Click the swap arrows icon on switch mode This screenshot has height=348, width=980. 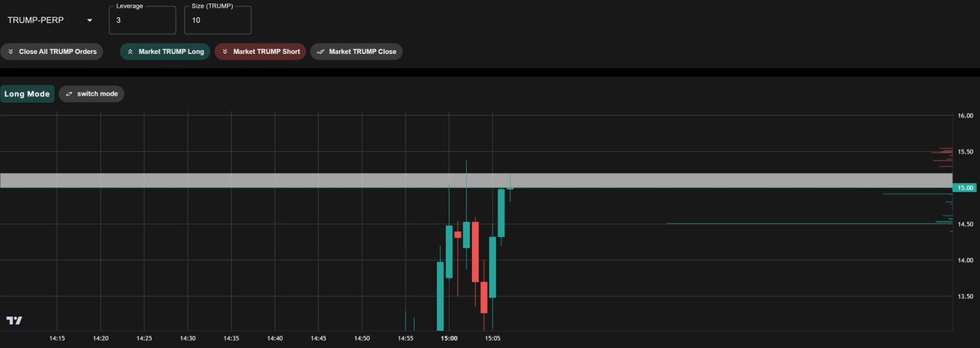[x=69, y=94]
